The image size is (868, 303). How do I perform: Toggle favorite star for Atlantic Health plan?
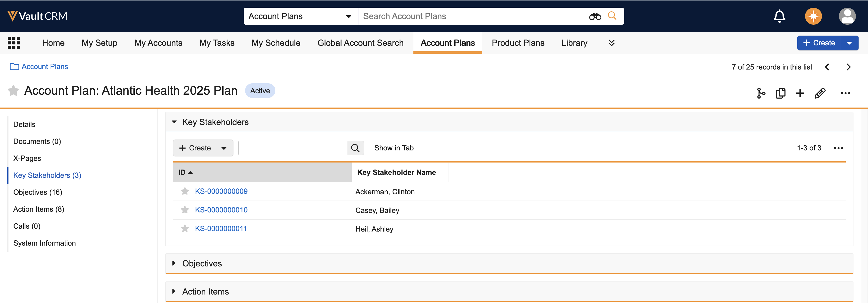coord(13,91)
